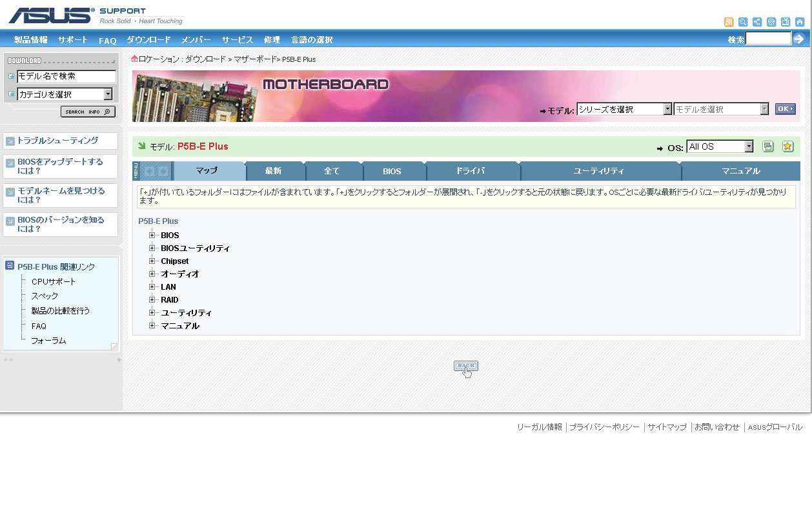Open the スペック related link
The image size is (812, 522).
tap(45, 296)
